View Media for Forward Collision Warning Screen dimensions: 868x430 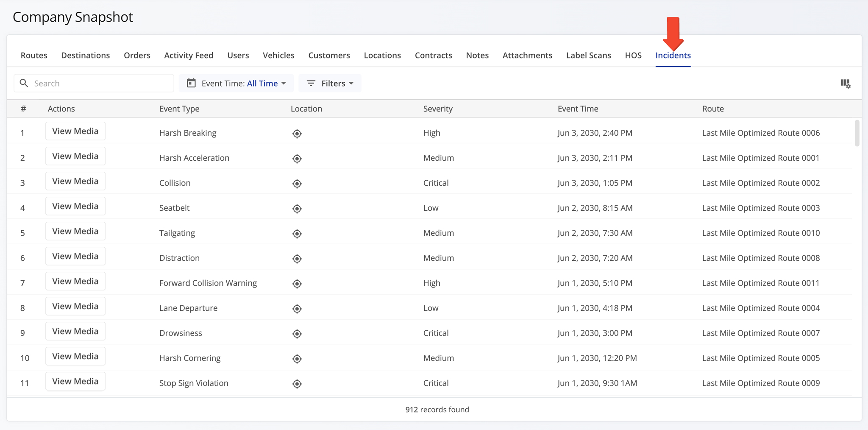75,281
